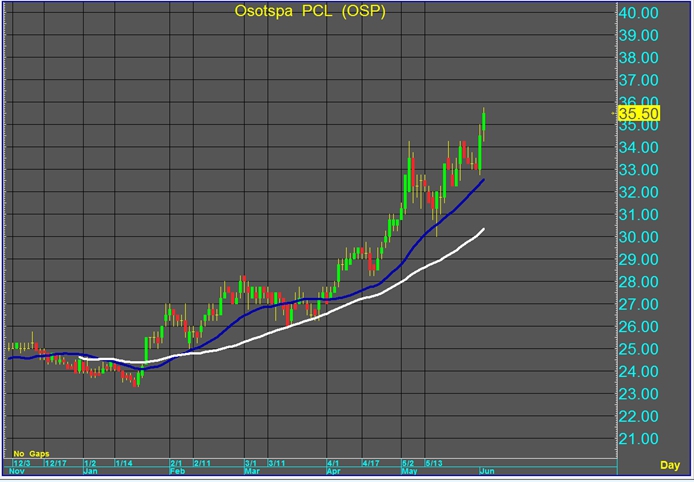This screenshot has width=694, height=482.
Task: Click the 34.00 price axis label
Action: (638, 147)
